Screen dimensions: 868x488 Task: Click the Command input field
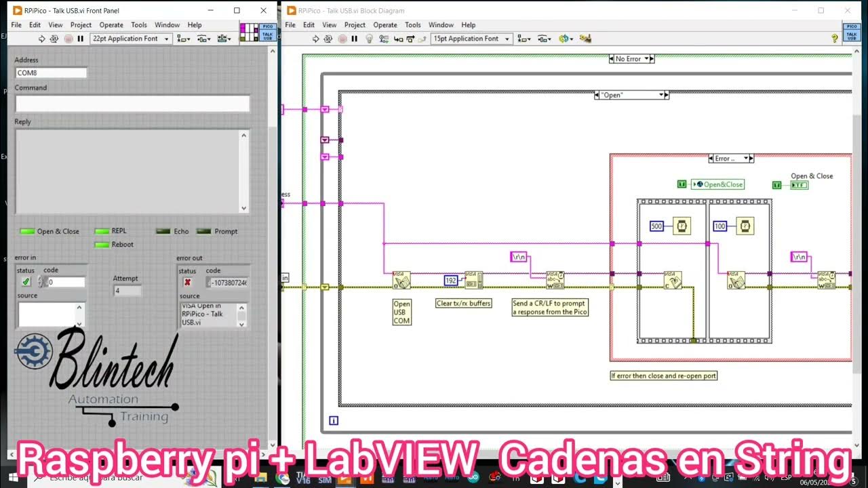click(132, 103)
